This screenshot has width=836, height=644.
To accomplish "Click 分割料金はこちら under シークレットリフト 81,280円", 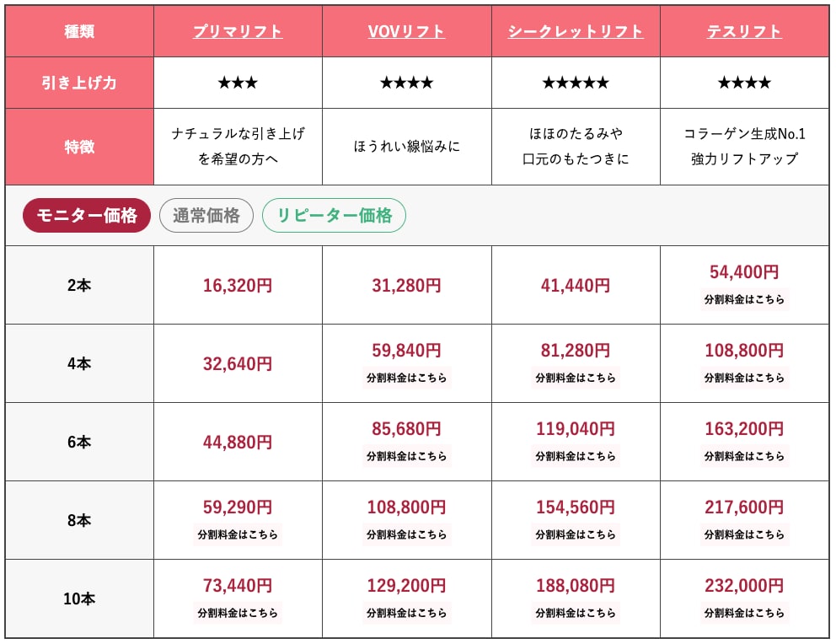I will [576, 378].
